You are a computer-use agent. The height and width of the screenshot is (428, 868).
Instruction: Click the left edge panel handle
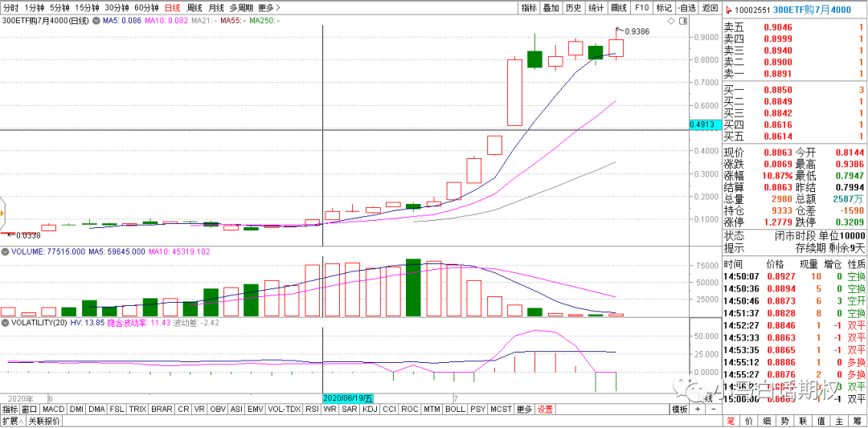2,212
